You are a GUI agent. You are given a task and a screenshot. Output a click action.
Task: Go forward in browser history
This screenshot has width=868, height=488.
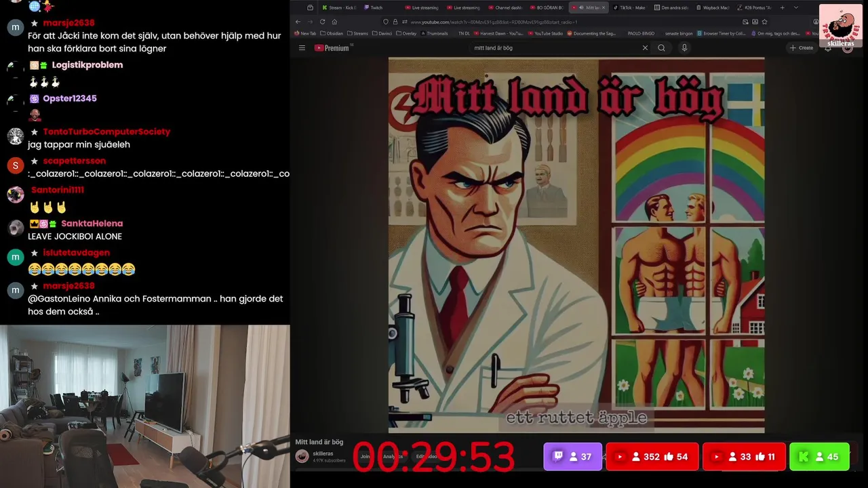pos(309,22)
